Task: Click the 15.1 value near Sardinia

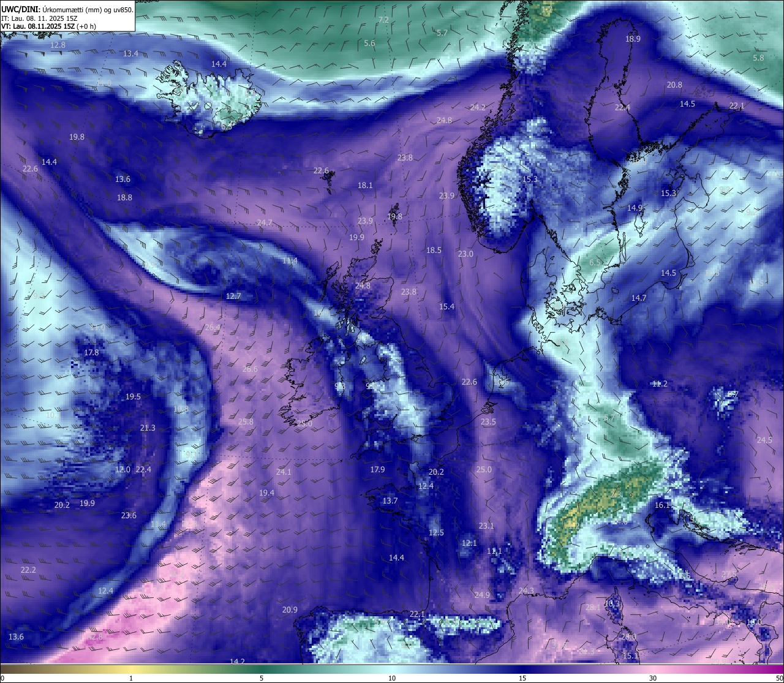Action: (x=630, y=656)
